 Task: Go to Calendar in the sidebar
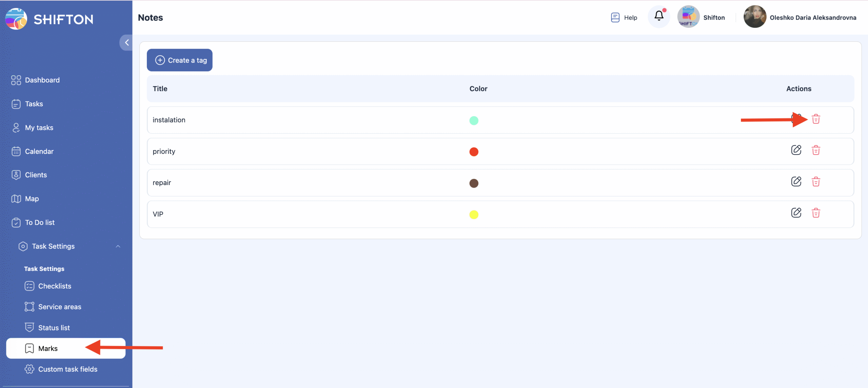39,151
